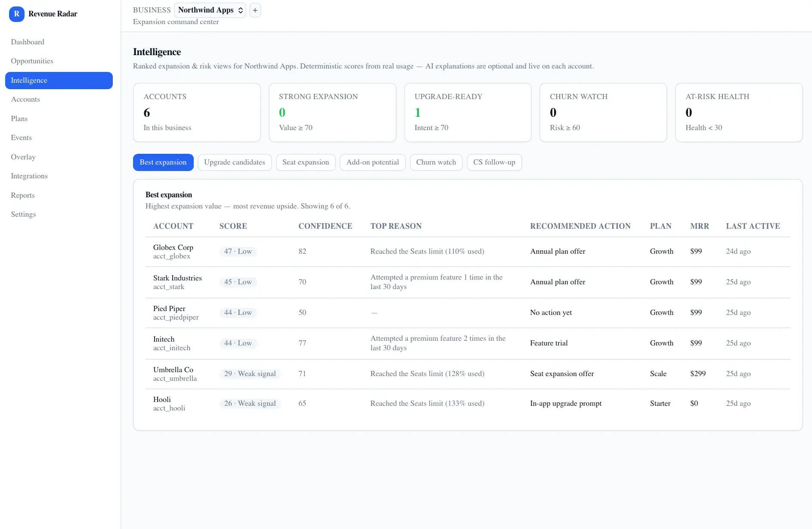Click confidence value 82 for Globex

tap(302, 252)
